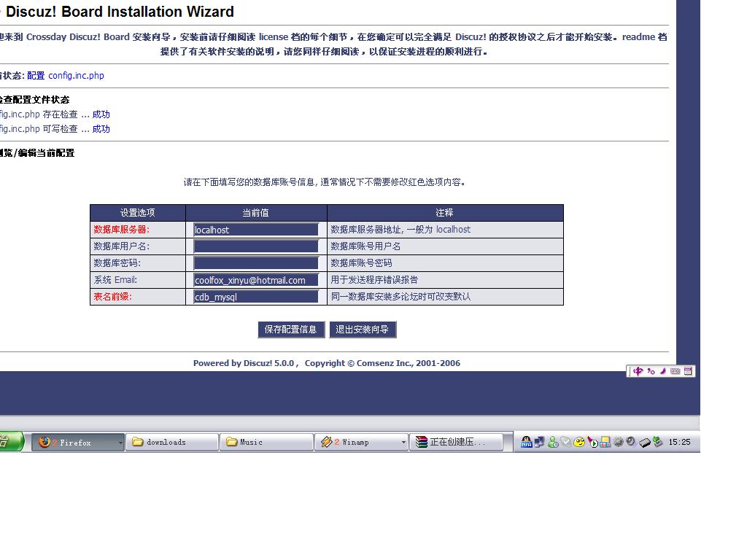This screenshot has height=560, width=747.
Task: Click the green Start button
Action: (10, 441)
